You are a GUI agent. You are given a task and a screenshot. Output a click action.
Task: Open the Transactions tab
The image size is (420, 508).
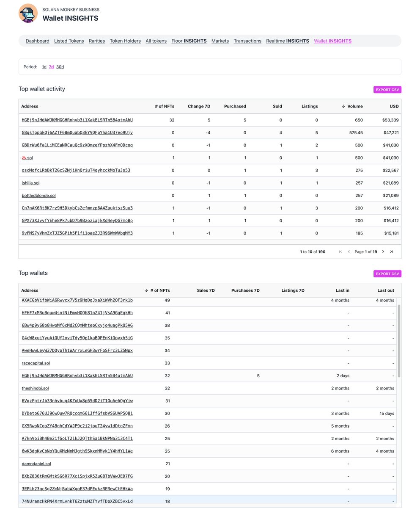tap(247, 41)
